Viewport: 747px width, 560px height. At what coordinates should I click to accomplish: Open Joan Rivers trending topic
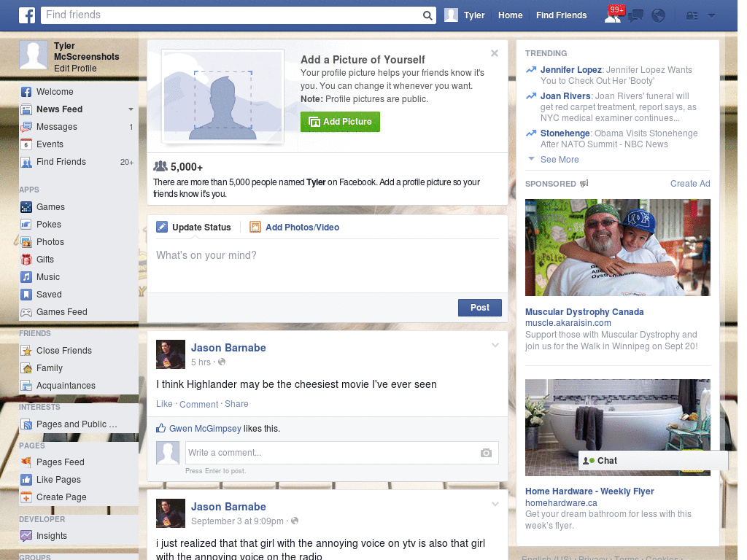pyautogui.click(x=565, y=96)
